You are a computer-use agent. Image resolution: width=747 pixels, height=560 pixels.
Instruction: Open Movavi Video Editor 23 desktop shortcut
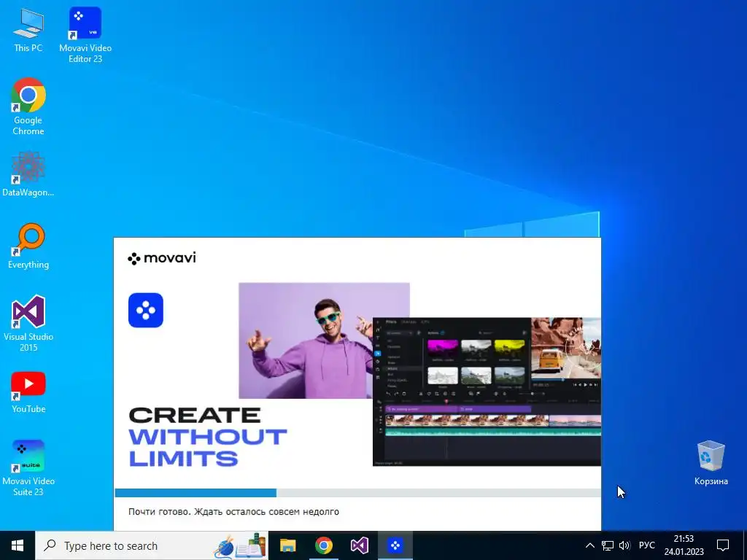[85, 35]
